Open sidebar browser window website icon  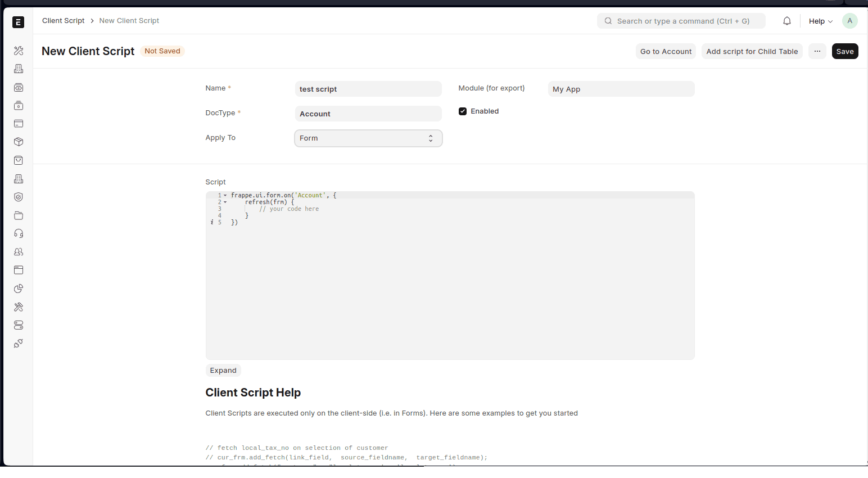(x=19, y=270)
